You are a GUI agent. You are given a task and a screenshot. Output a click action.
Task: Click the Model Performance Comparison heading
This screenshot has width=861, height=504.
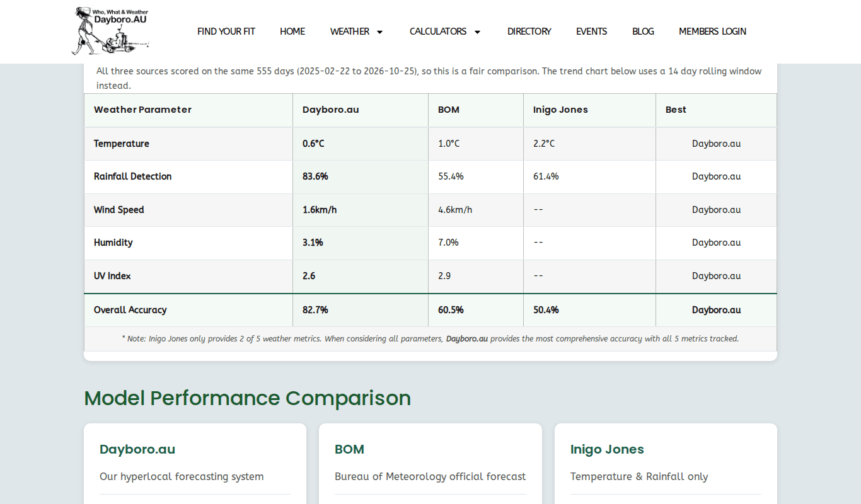point(247,398)
